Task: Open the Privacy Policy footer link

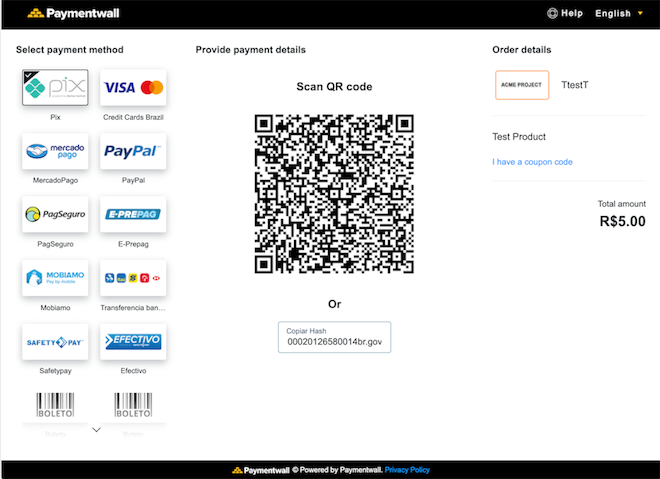Action: pyautogui.click(x=407, y=470)
